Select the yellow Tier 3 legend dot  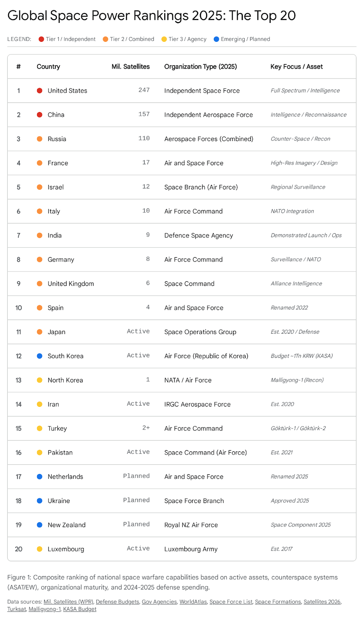coord(164,39)
